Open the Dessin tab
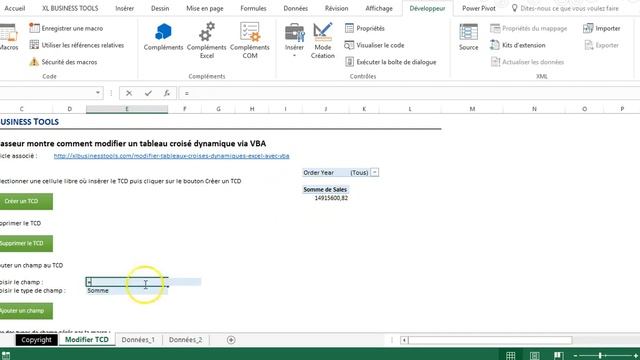The height and width of the screenshot is (360, 640). pos(160,8)
